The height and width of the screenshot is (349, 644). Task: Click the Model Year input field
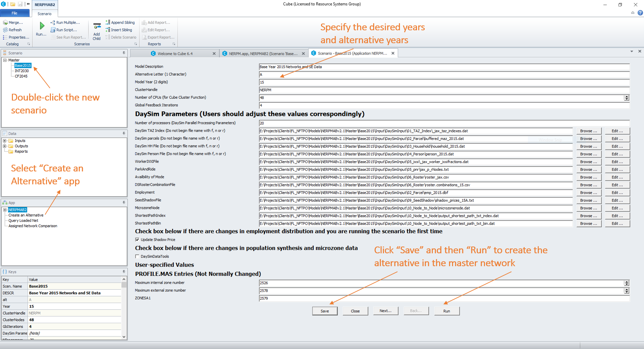pos(444,82)
